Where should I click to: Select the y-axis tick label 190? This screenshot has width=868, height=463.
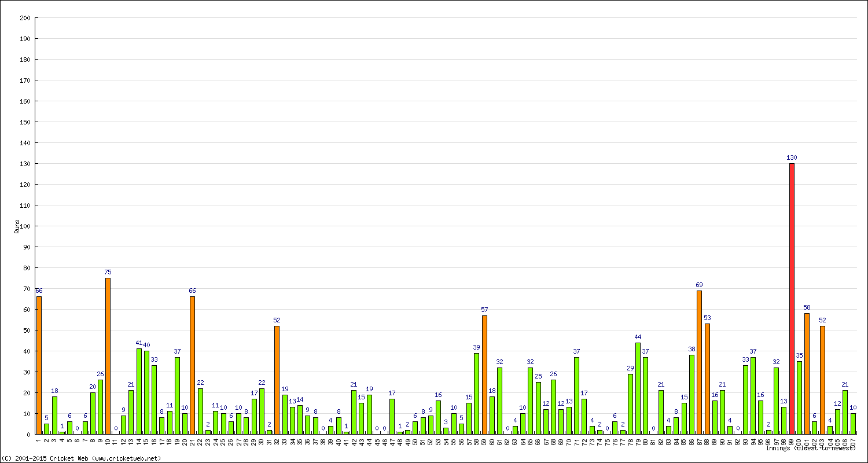tap(25, 39)
